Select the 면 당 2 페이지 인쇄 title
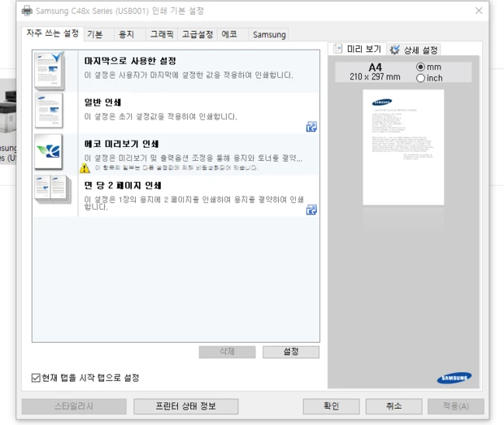The image size is (504, 425). pos(123,185)
